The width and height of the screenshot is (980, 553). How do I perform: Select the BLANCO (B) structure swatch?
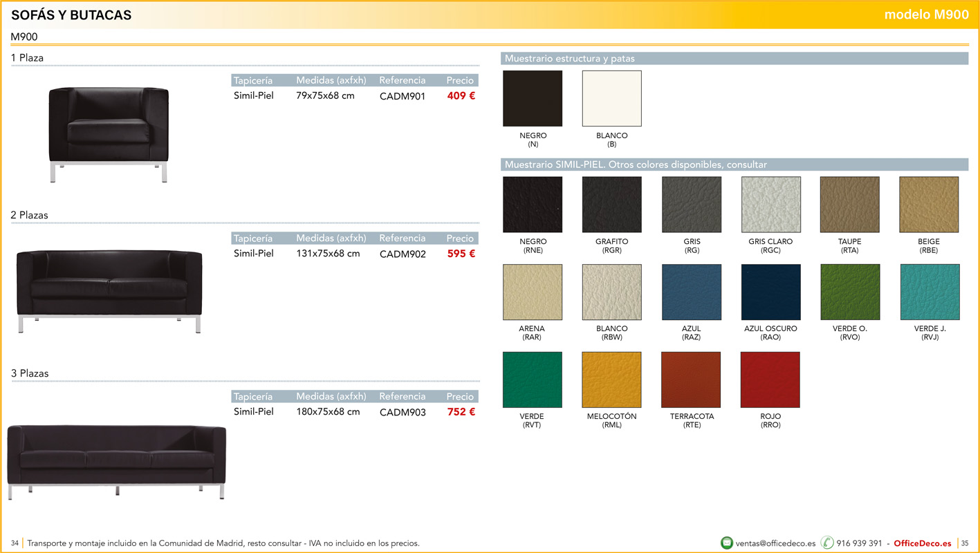(x=611, y=99)
